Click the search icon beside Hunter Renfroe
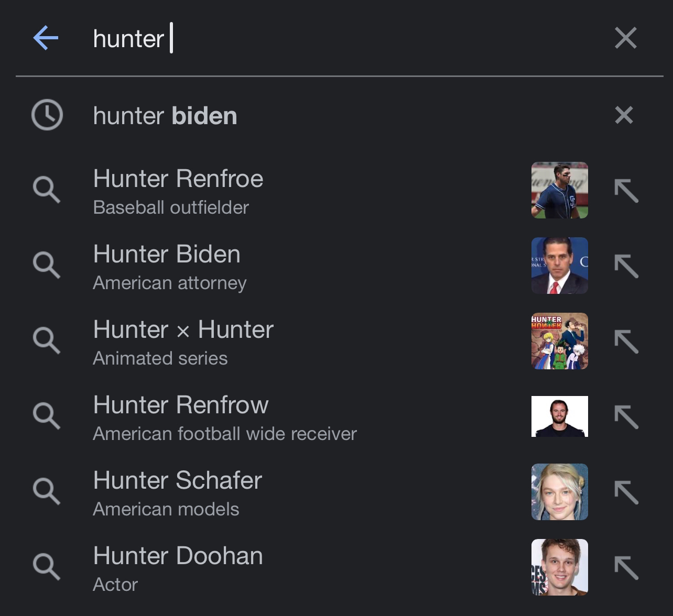 47,190
